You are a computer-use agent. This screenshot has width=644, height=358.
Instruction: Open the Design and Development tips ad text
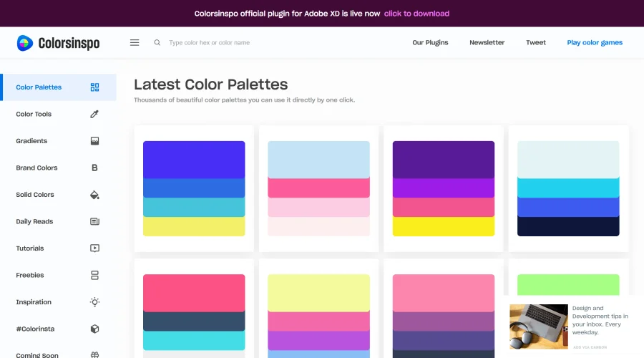pyautogui.click(x=600, y=320)
